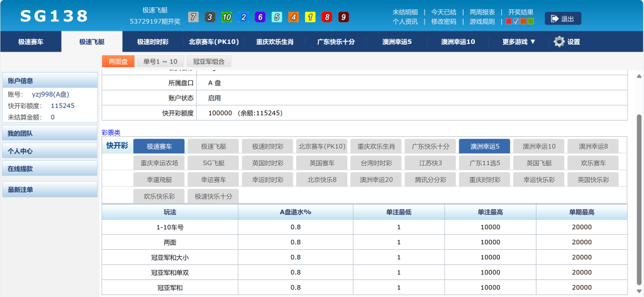Open the 未结明细 link
Screen dimensions: 644x297
coord(405,12)
